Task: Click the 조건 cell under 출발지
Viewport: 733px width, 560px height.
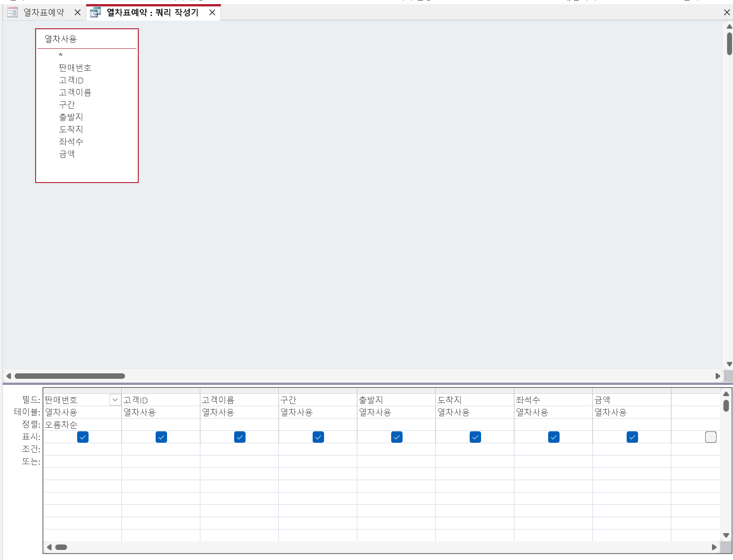Action: click(396, 449)
